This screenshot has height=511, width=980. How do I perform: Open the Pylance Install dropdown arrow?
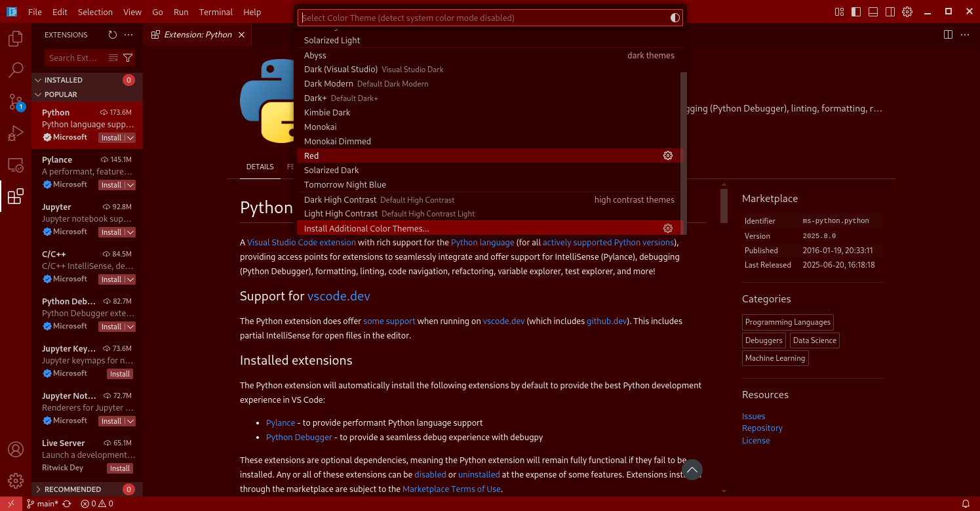point(130,185)
